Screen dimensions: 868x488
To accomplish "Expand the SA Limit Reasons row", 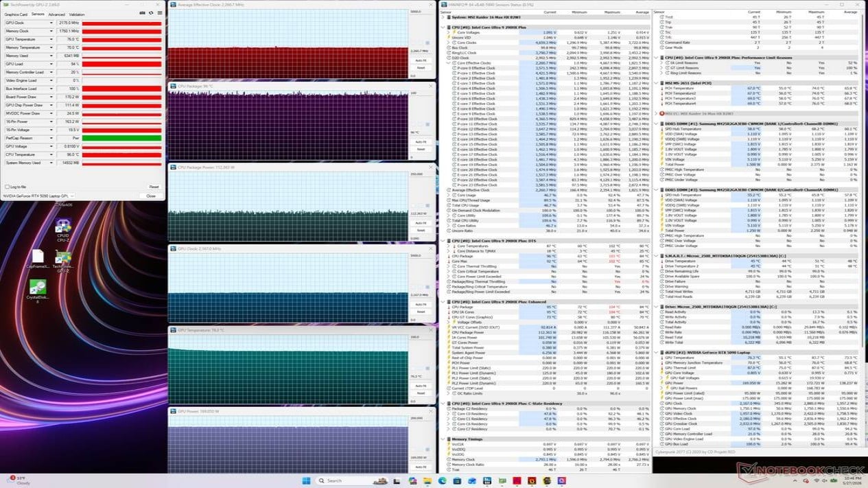I will pyautogui.click(x=663, y=62).
